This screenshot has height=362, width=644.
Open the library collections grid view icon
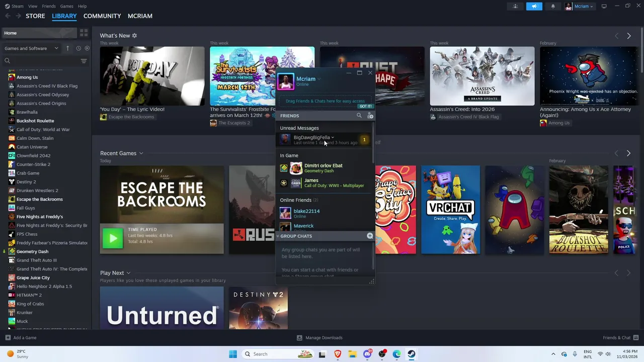pos(84,33)
